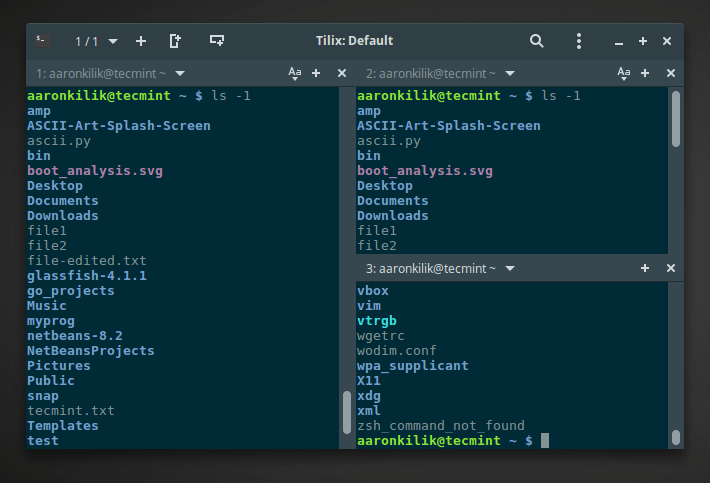Click scrollbar thumb in terminal 2
Viewport: 710px width, 483px height.
pyautogui.click(x=676, y=118)
